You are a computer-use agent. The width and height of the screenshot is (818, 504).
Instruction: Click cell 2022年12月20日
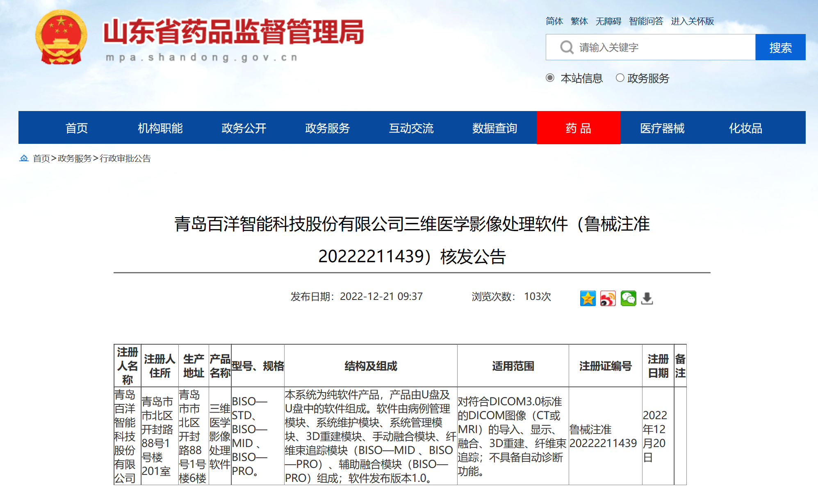[x=658, y=436]
